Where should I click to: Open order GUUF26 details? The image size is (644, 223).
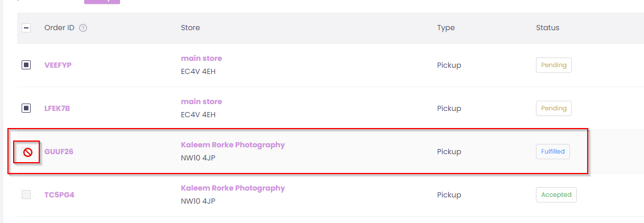click(59, 151)
